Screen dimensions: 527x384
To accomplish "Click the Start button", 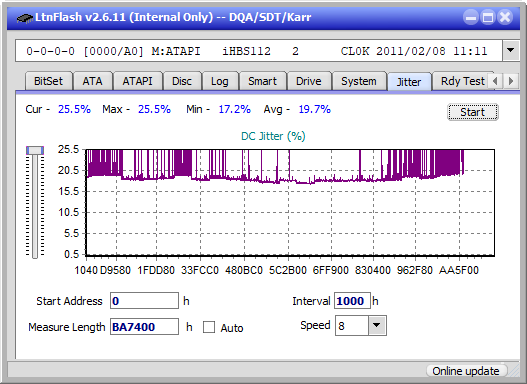I will (473, 112).
